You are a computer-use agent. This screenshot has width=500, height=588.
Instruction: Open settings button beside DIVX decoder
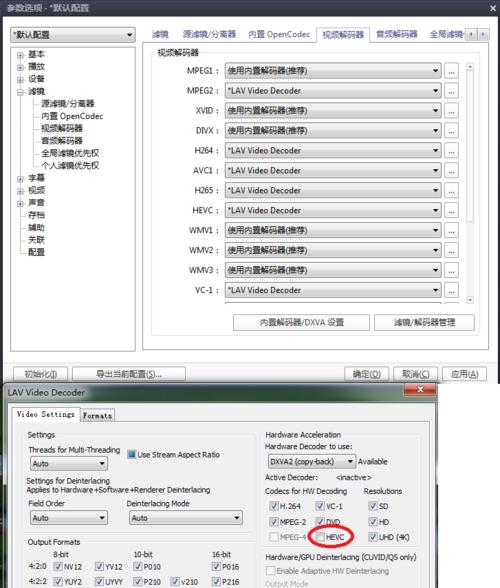451,130
